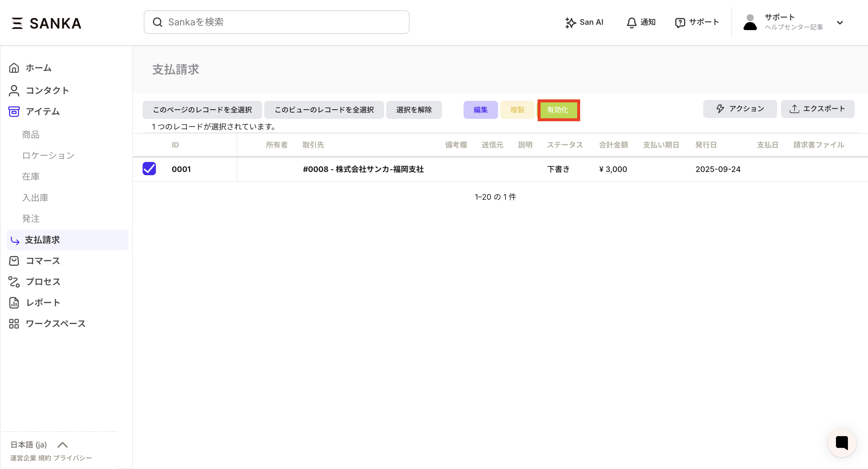Open the アクション dropdown button
Screen dimensions: 868x469
[740, 109]
